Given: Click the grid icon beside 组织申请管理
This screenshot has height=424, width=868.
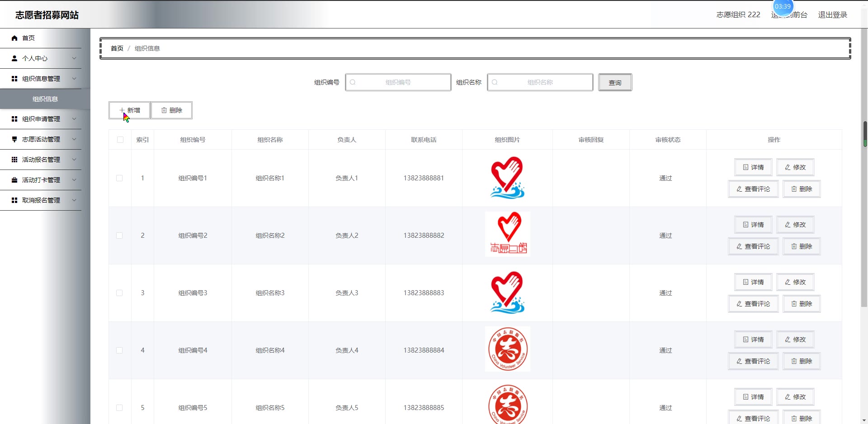Looking at the screenshot, I should (x=14, y=119).
